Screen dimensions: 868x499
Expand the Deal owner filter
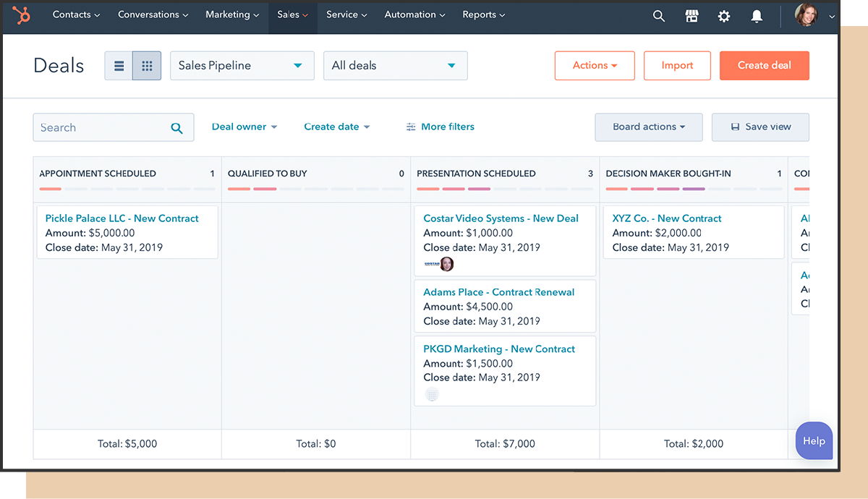click(x=244, y=127)
